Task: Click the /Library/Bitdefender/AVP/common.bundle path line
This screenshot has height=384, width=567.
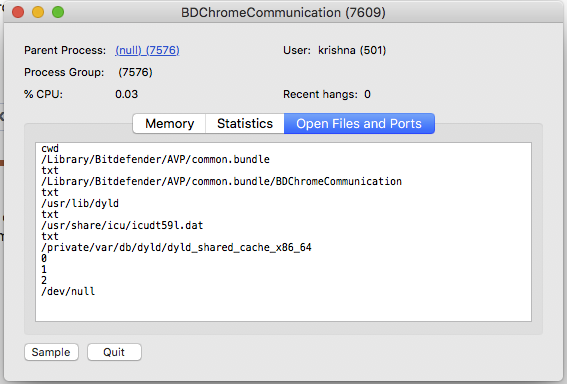Action: 155,159
